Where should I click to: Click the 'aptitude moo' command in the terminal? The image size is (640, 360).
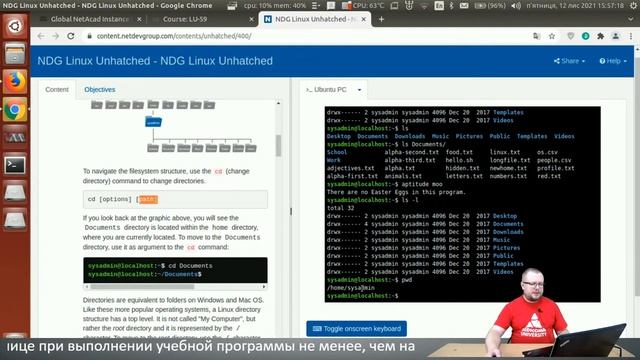click(422, 184)
